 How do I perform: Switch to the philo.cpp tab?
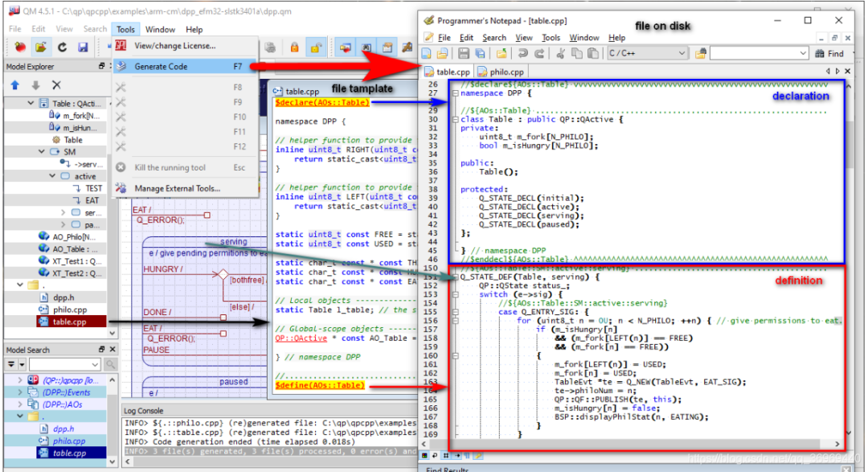click(506, 70)
